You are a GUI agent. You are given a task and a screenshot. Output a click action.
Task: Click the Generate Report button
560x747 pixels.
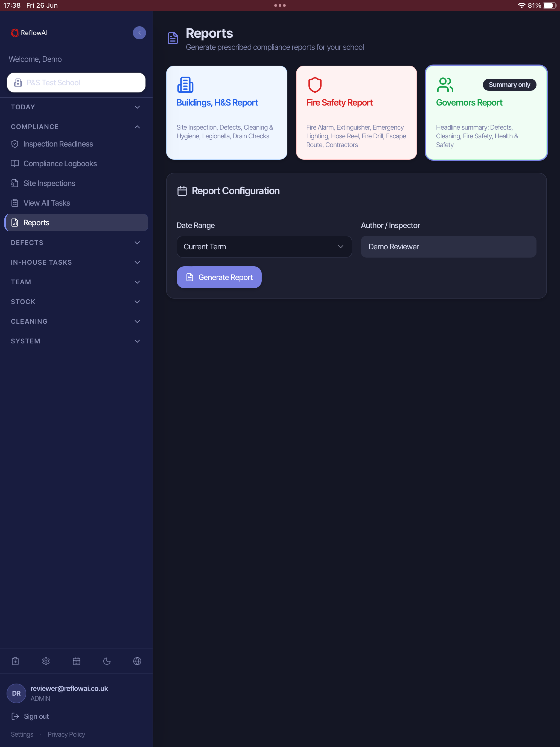219,277
